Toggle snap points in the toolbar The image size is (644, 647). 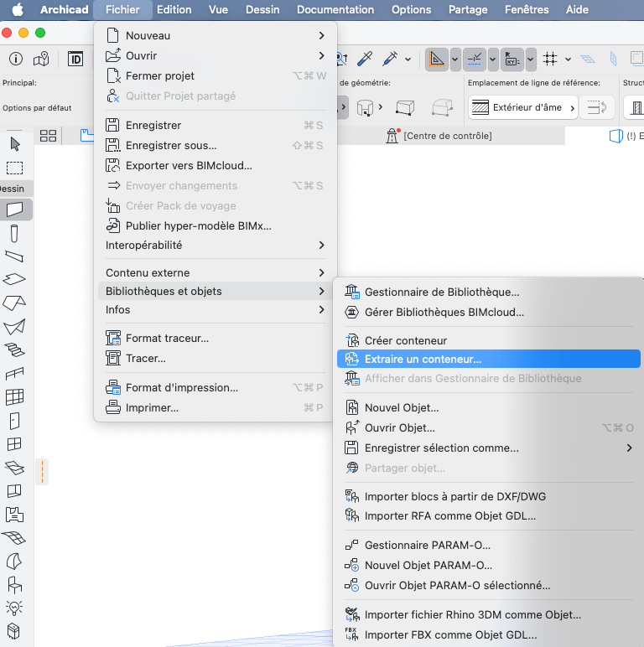click(x=475, y=60)
